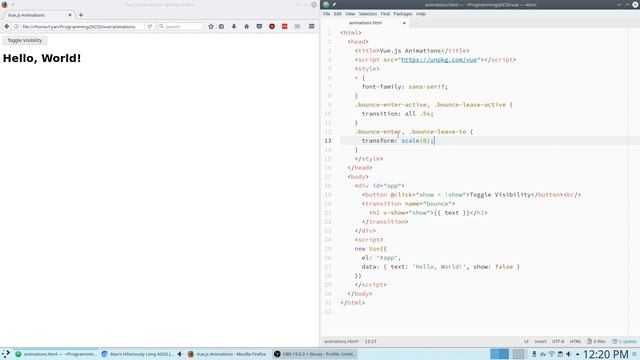Change HTML grammar selector in status bar

point(575,341)
